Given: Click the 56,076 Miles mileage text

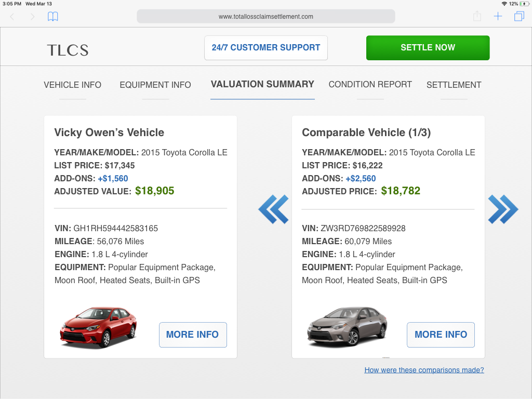Looking at the screenshot, I should (x=121, y=241).
